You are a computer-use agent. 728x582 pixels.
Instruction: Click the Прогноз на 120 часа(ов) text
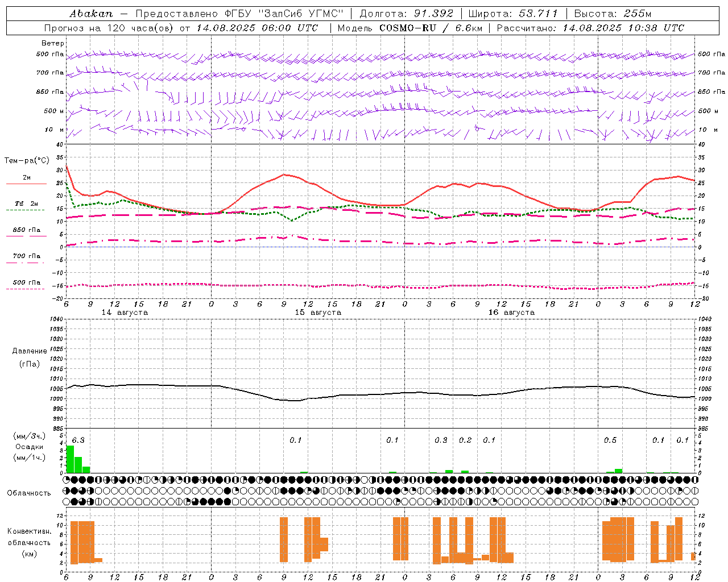point(109,28)
